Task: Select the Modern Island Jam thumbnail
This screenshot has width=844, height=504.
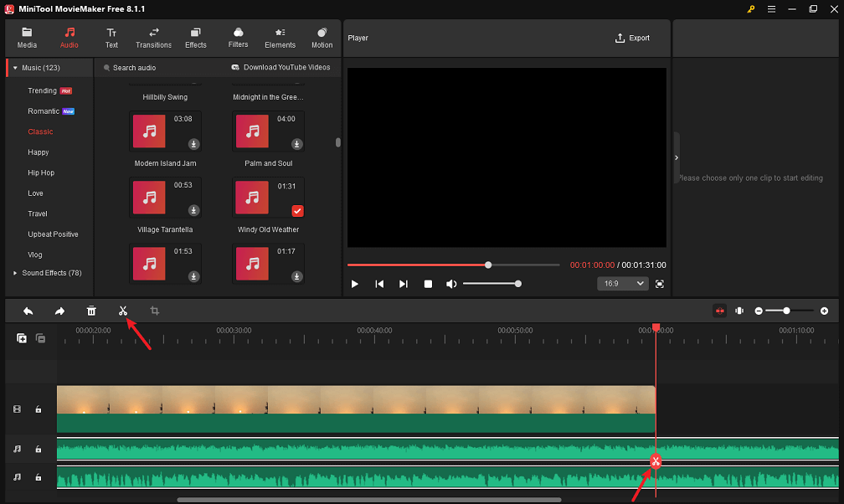Action: (x=149, y=131)
